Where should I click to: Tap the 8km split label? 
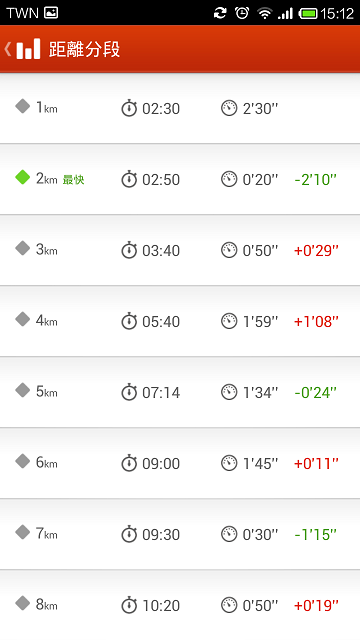click(47, 604)
